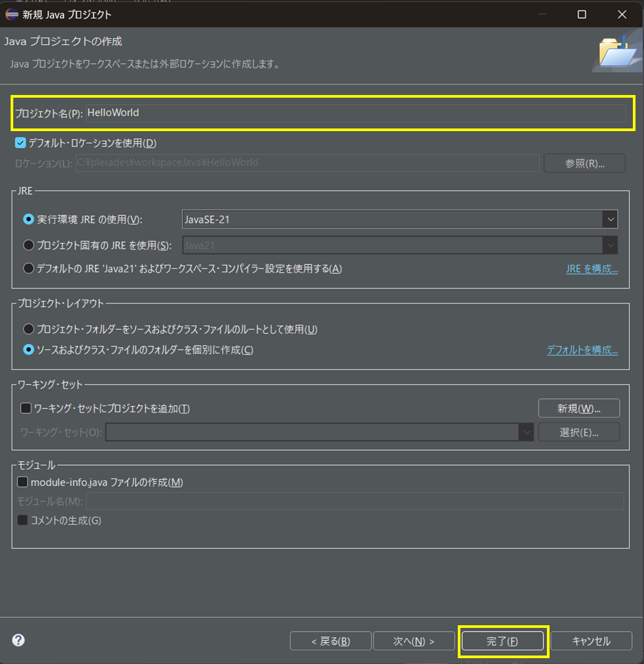Screen dimensions: 644x664
Task: Select デフォルトの JRE 'Java21' radio option
Action: click(29, 269)
